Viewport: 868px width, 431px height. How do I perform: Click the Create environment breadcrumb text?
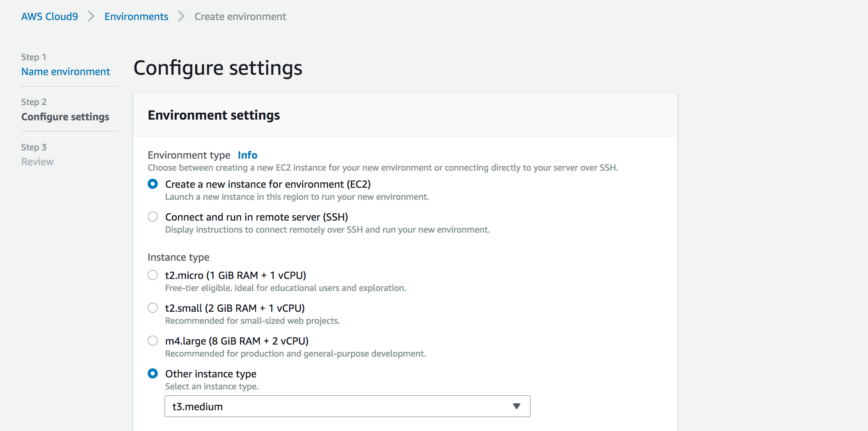tap(240, 16)
